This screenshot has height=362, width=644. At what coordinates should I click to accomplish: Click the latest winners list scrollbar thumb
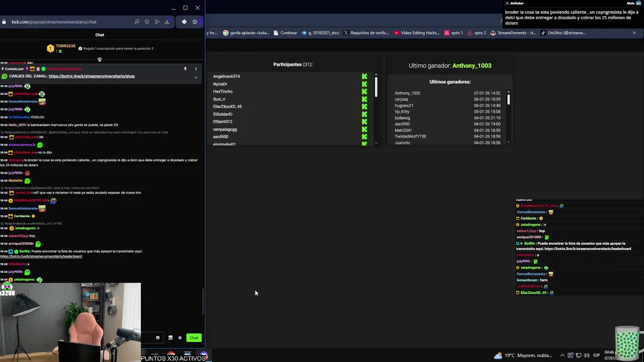pos(509,100)
